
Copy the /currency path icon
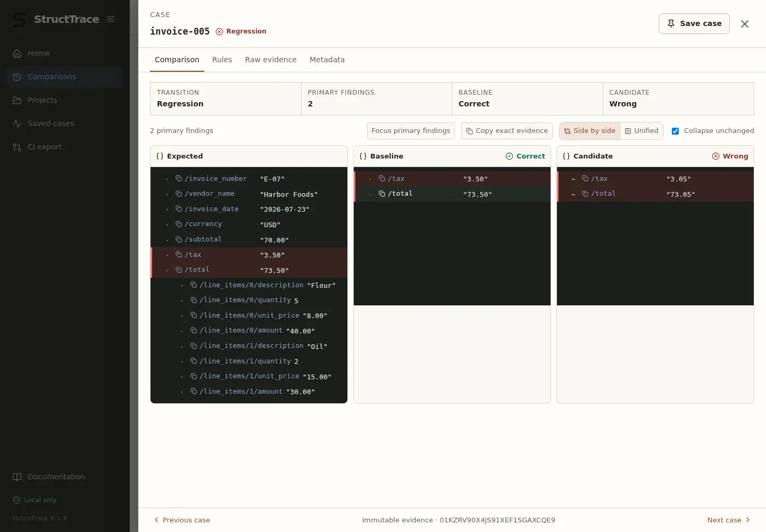tap(179, 224)
